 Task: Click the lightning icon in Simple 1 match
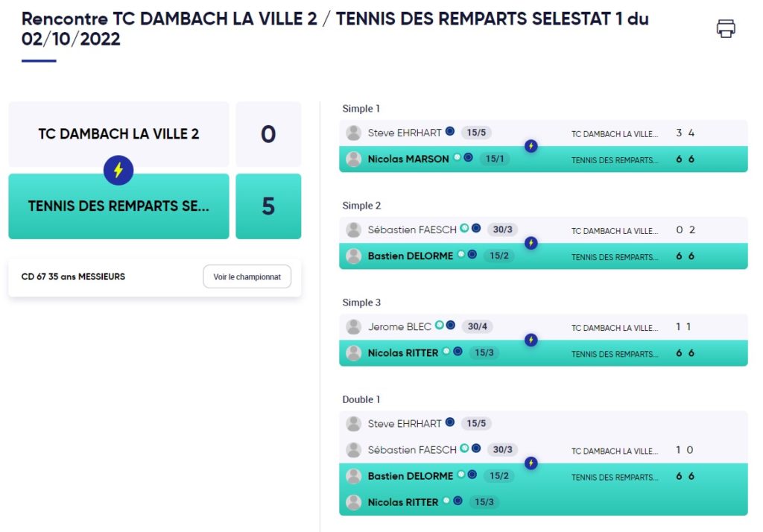pos(531,145)
